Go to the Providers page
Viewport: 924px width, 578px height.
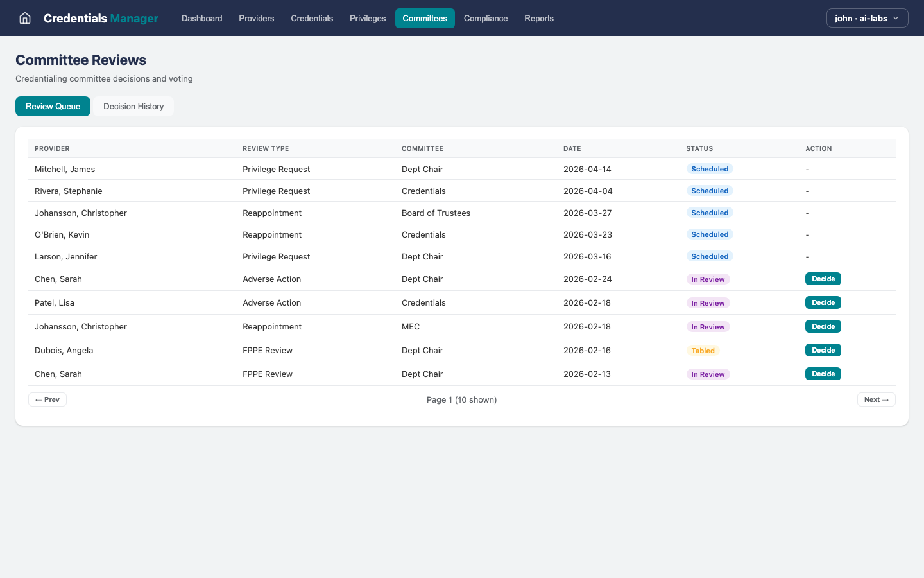(x=256, y=18)
